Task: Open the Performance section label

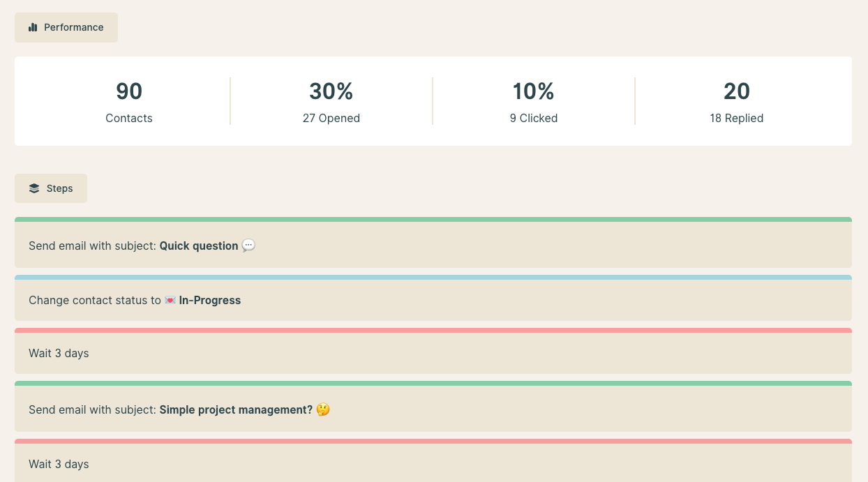Action: coord(73,27)
